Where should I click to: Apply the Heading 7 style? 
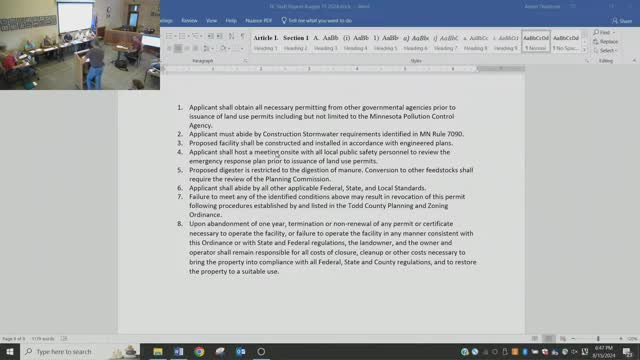tap(445, 42)
